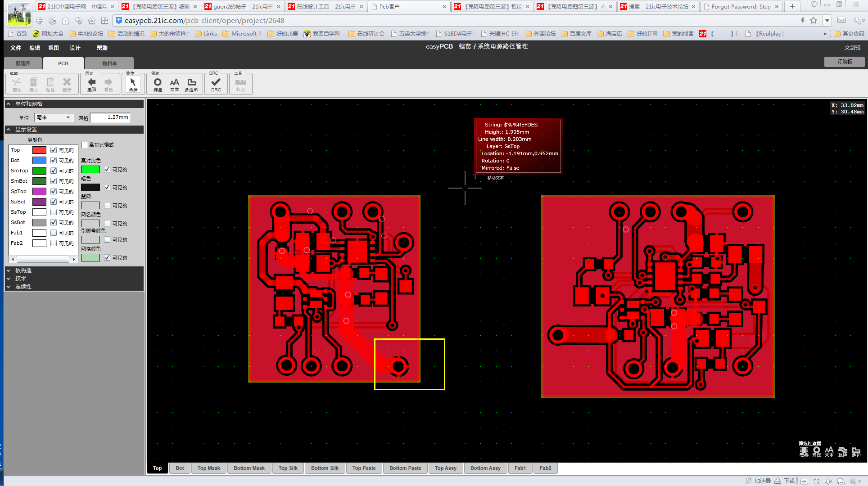Toggle SmTop layer visibility checkbox
The image size is (868, 486).
pos(54,171)
